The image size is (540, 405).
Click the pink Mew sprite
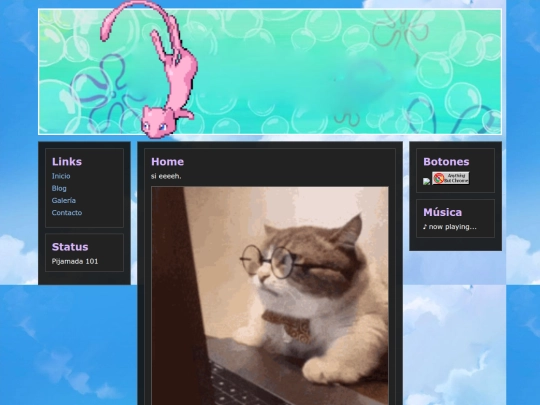pyautogui.click(x=149, y=69)
